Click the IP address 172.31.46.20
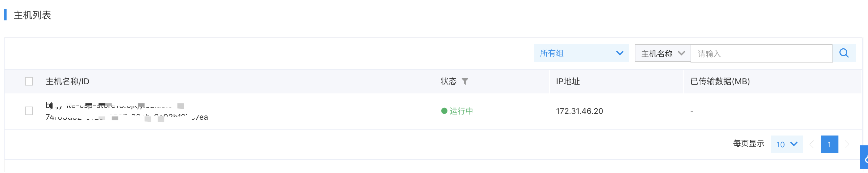Image resolution: width=868 pixels, height=173 pixels. pyautogui.click(x=579, y=111)
